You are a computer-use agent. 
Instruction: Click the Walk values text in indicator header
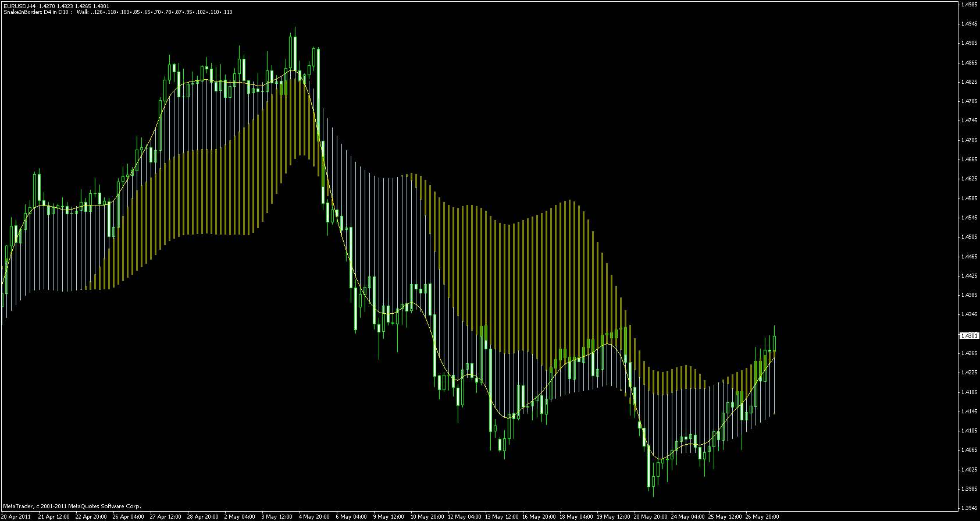(x=154, y=12)
